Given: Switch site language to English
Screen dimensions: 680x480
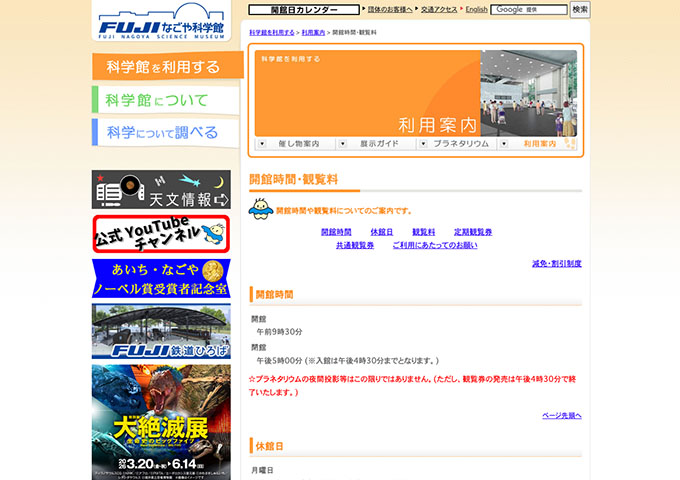Looking at the screenshot, I should pos(476,10).
